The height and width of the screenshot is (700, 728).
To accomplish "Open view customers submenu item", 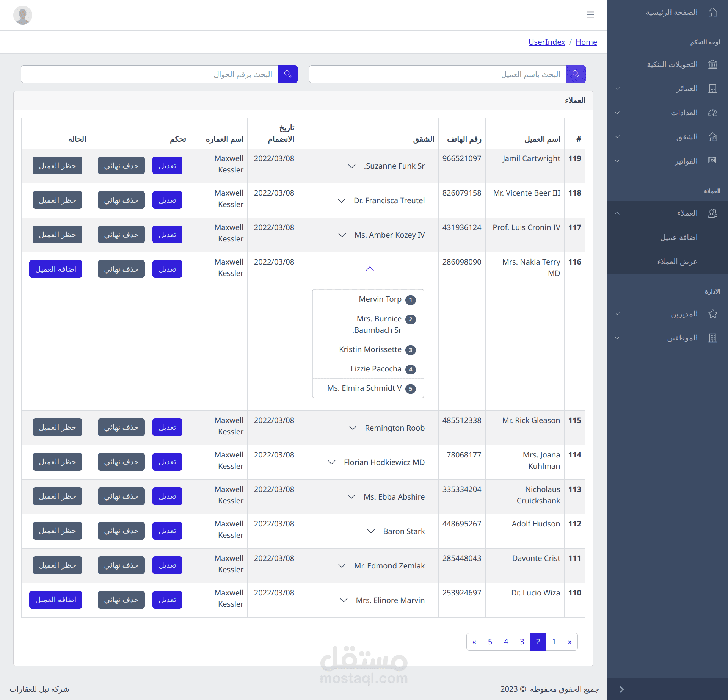I will pyautogui.click(x=677, y=262).
